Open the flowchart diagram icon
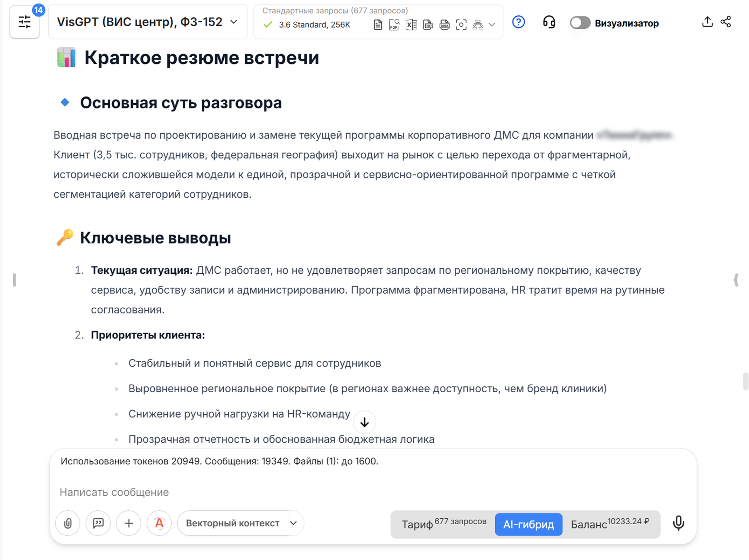749x560 pixels. [478, 24]
